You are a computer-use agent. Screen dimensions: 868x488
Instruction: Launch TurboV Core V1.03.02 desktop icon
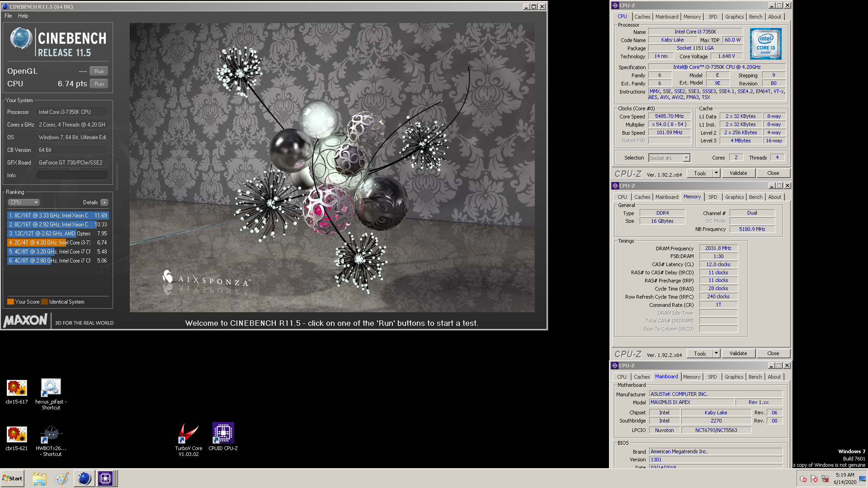[189, 433]
